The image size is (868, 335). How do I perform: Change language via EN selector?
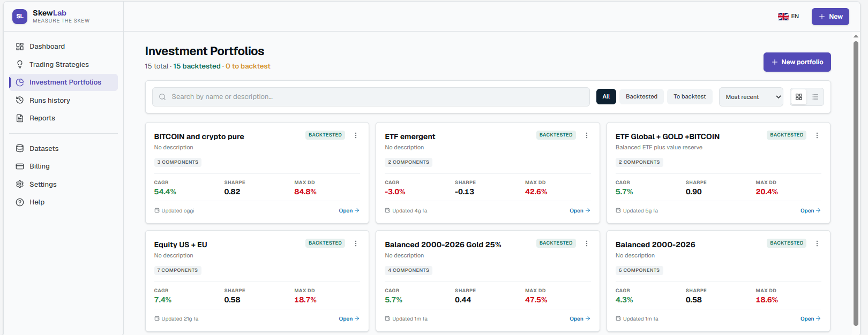789,17
